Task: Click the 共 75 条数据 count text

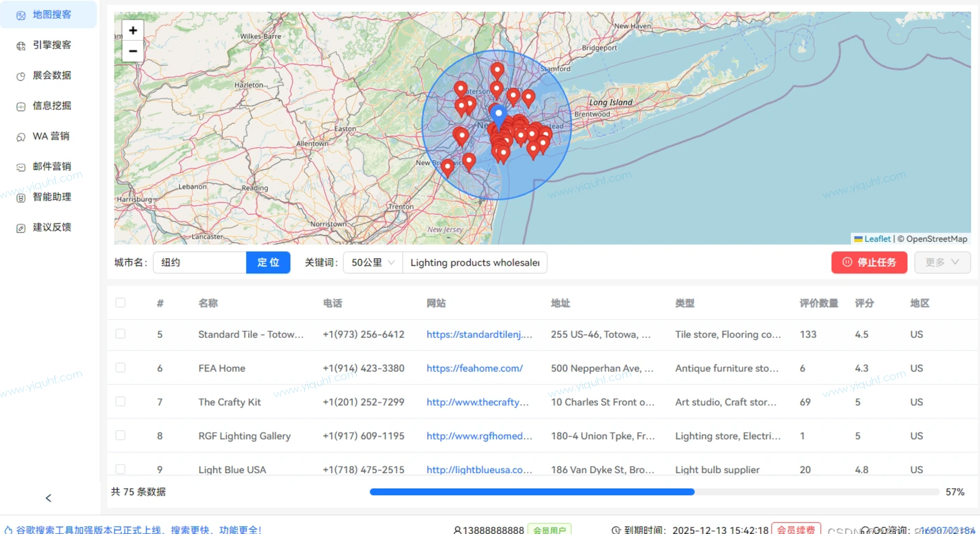Action: point(138,492)
